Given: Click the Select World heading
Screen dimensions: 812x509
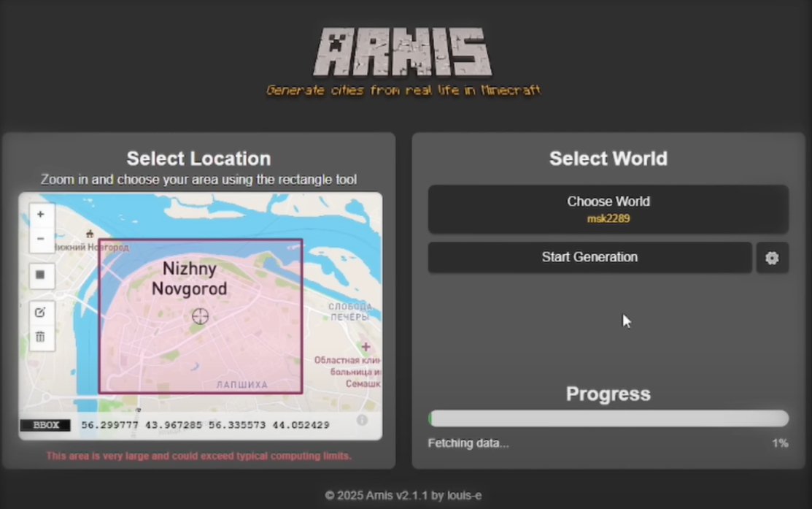Looking at the screenshot, I should 608,158.
